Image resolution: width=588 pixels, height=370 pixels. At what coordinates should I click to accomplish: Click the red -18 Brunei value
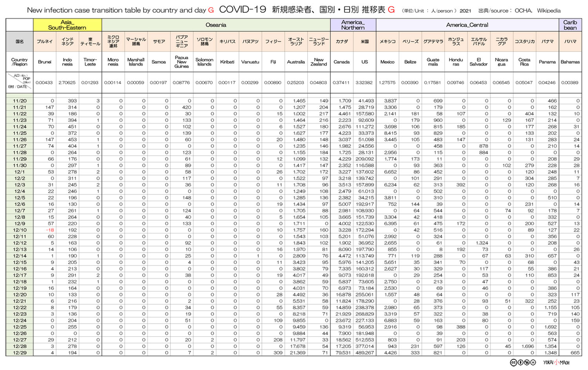pos(48,229)
